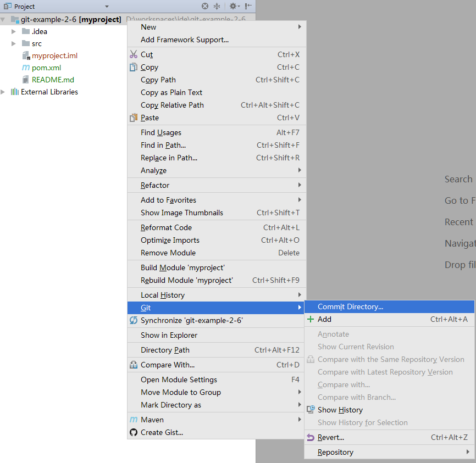The height and width of the screenshot is (463, 476).
Task: Click the Compare With diff icon
Action: [134, 365]
